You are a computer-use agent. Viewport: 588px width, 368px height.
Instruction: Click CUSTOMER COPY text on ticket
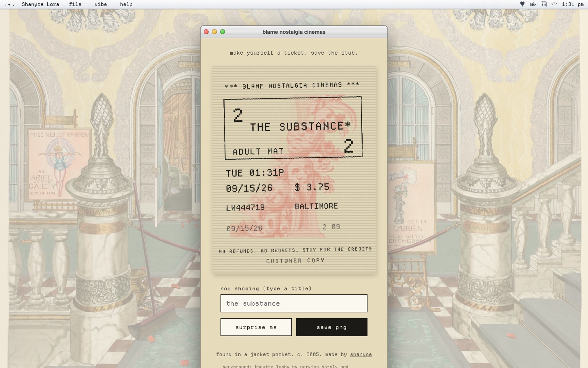(295, 261)
